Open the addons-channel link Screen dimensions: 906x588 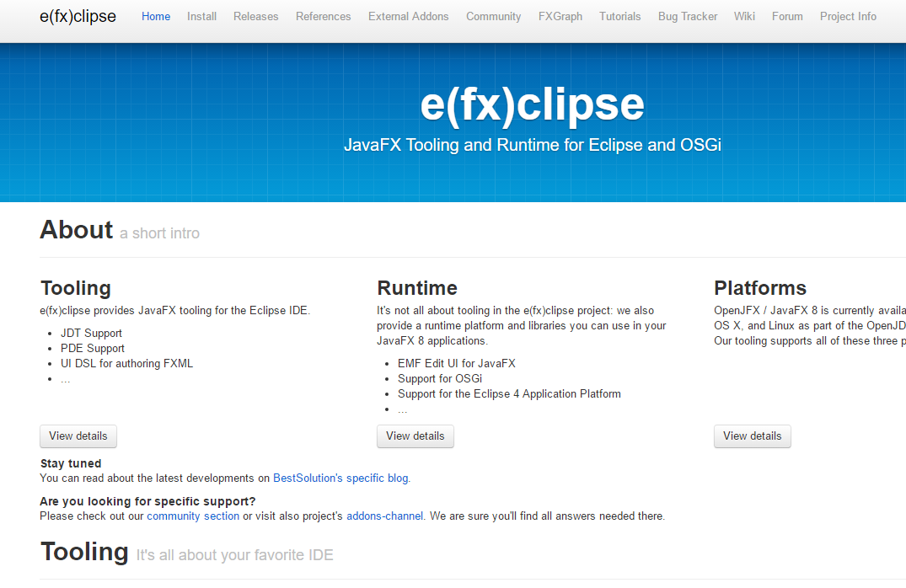(x=384, y=516)
